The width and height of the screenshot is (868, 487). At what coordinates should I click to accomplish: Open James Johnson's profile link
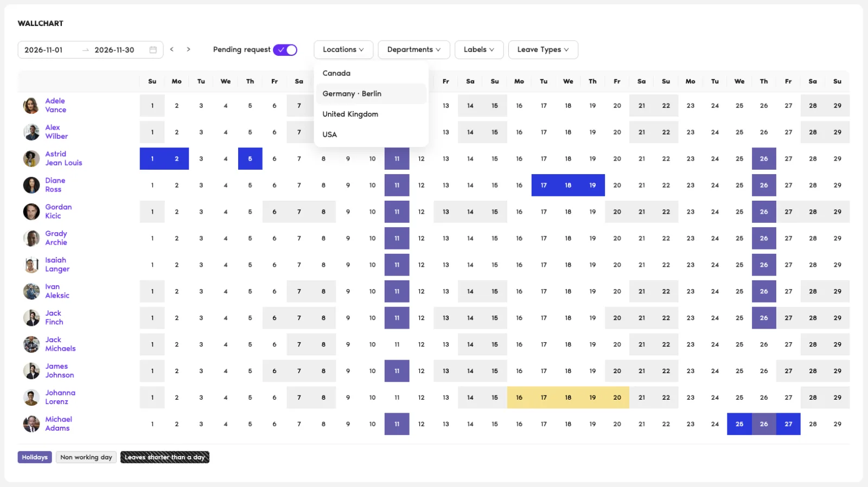point(59,371)
